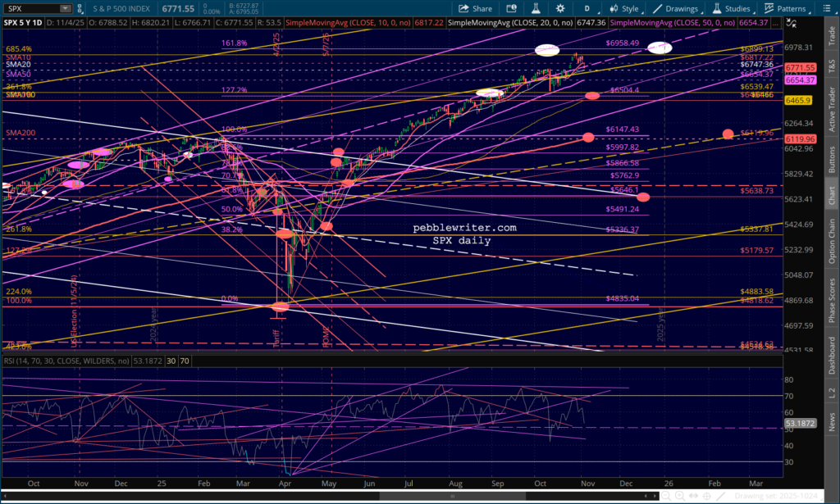The image size is (840, 504).
Task: Click the zoom out magnifier icon
Action: point(666,496)
